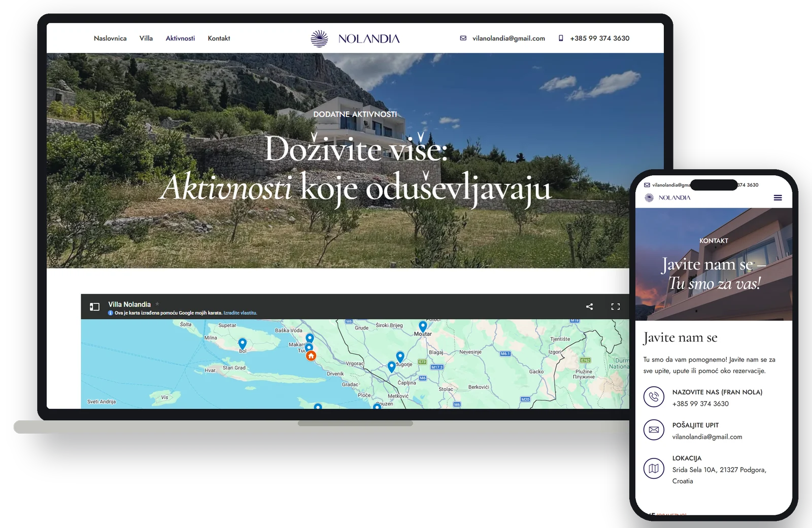Click +385 99 374 3630 under Nazovite nas
The width and height of the screenshot is (812, 528).
(700, 404)
